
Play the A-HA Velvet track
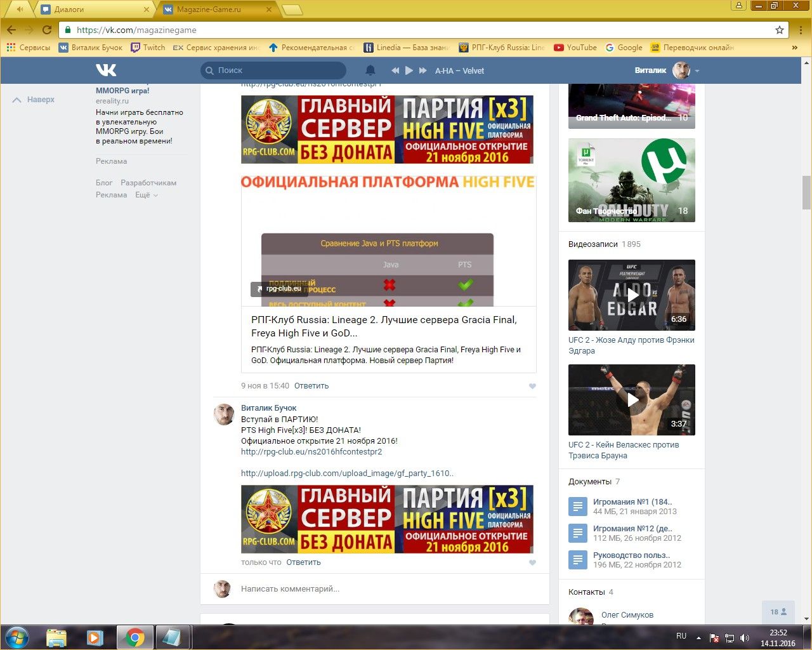click(409, 70)
